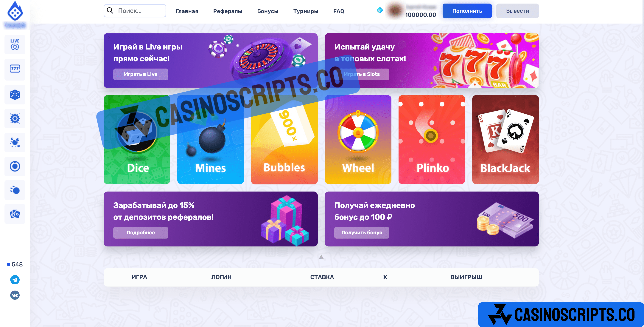Open the VK social icon
The image size is (644, 327).
(x=15, y=295)
